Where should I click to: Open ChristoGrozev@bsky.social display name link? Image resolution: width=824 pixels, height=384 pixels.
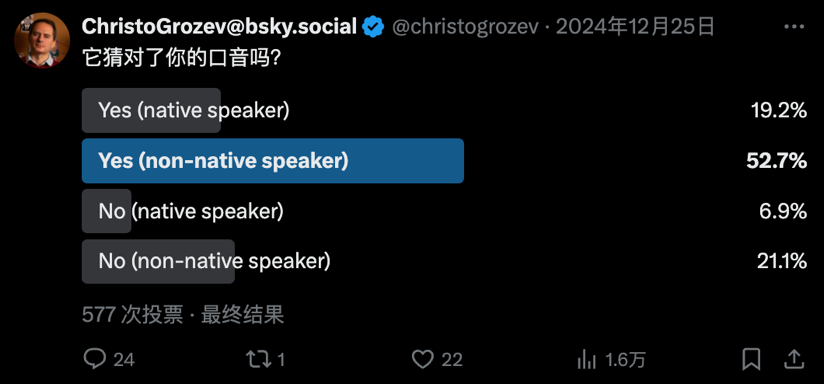click(219, 27)
